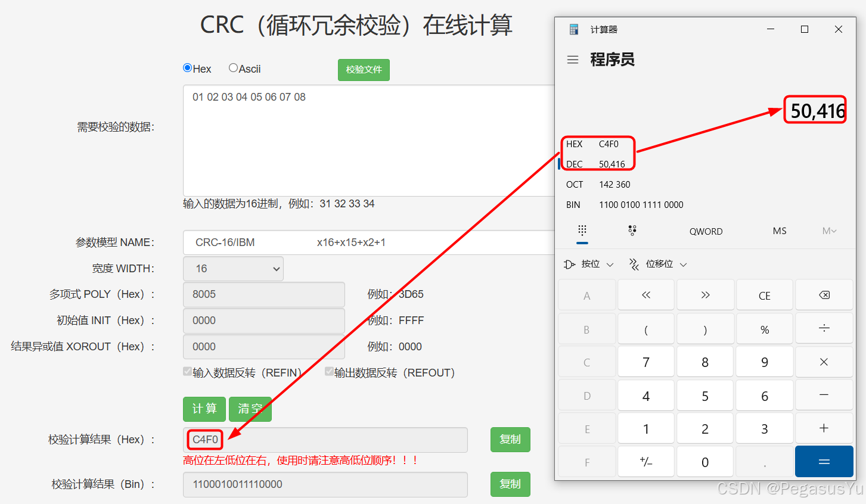Open the M memory dropdown in calculator
This screenshot has width=866, height=504.
[830, 231]
